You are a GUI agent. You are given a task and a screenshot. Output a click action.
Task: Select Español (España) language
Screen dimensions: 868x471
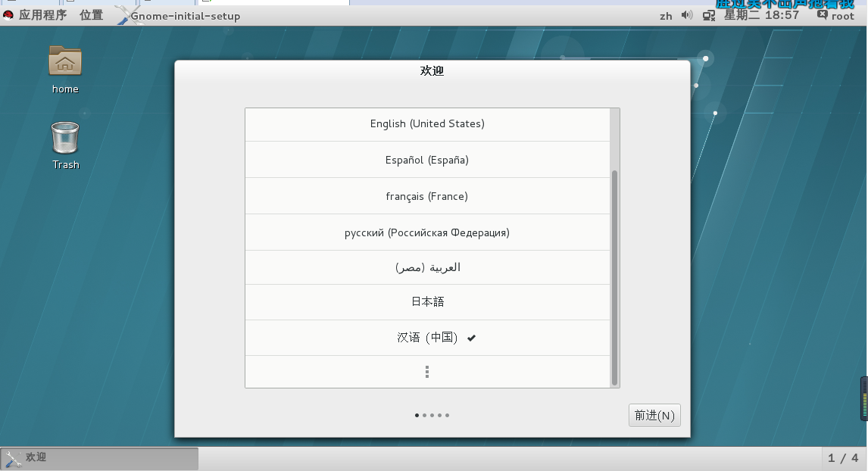click(427, 160)
